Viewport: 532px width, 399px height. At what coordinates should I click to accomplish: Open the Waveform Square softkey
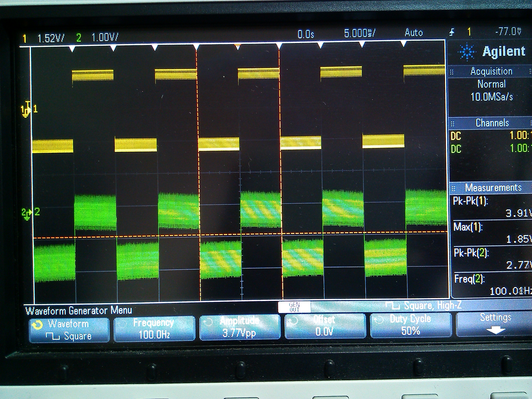click(69, 330)
